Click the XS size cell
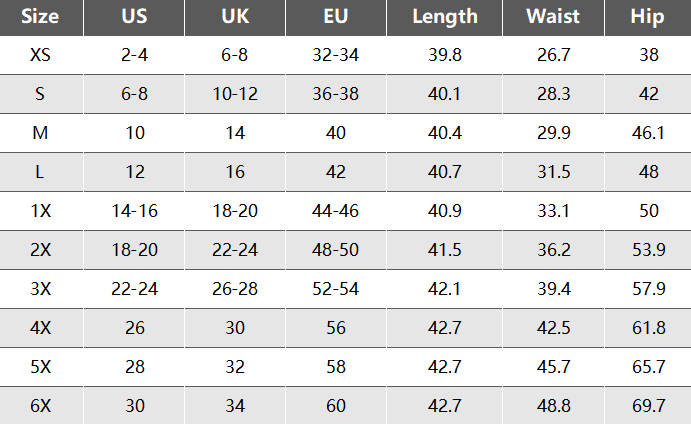This screenshot has height=424, width=691. (x=40, y=55)
